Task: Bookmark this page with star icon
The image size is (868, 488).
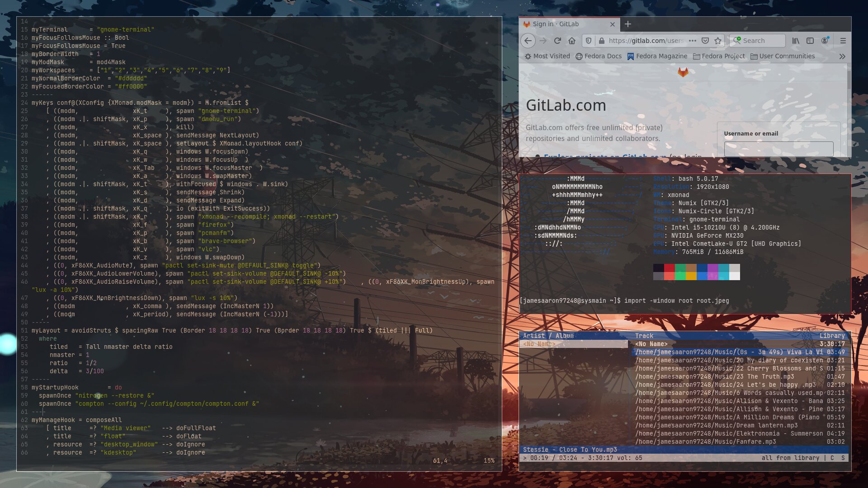Action: pyautogui.click(x=718, y=41)
